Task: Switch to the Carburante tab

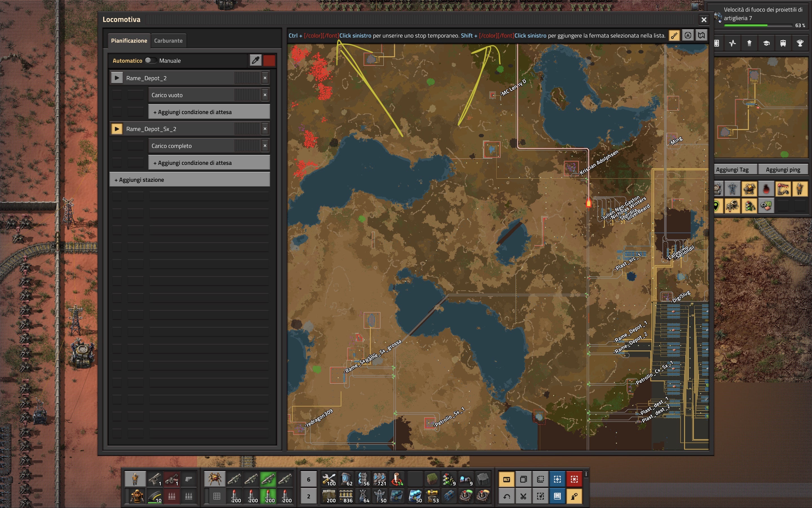Action: (168, 41)
